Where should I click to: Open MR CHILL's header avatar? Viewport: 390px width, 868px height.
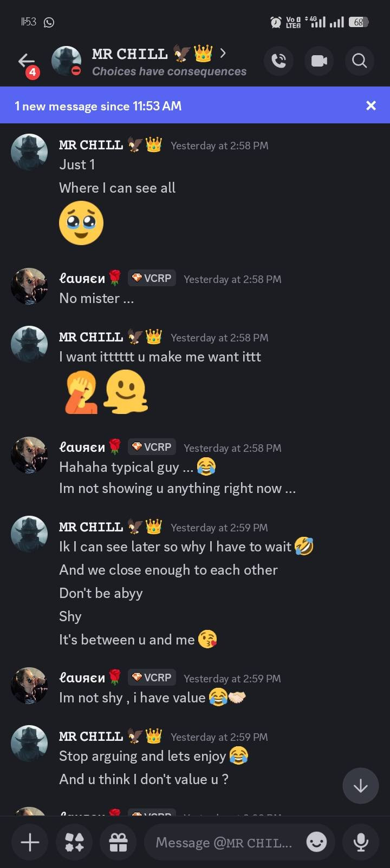point(66,60)
